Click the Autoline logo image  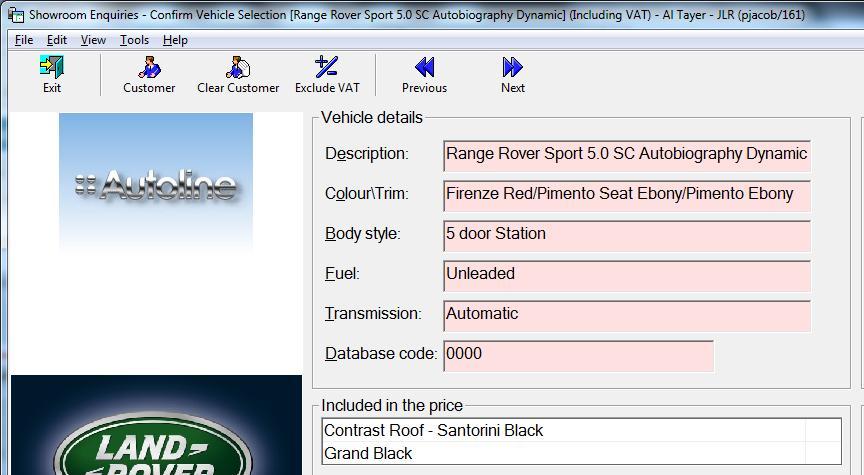coord(156,183)
